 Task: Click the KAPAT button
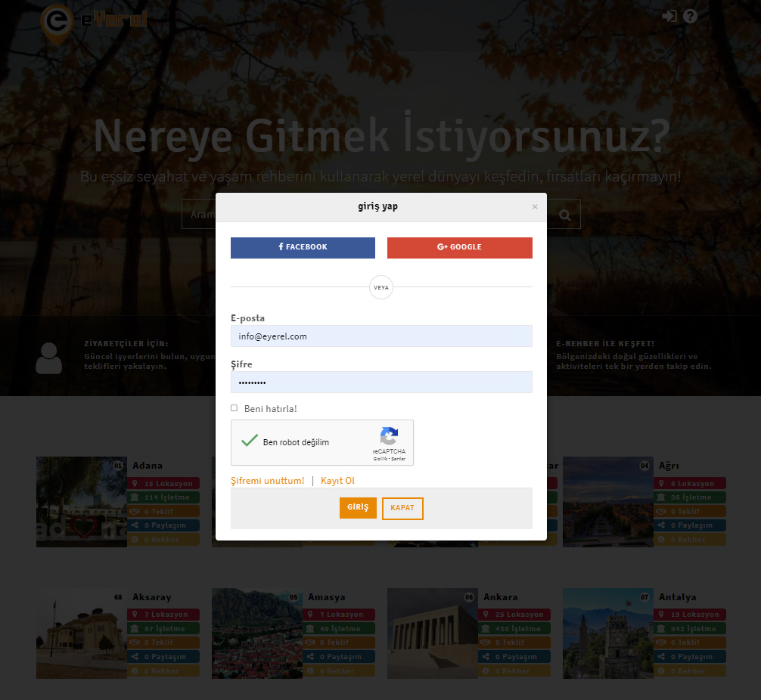[x=402, y=508]
